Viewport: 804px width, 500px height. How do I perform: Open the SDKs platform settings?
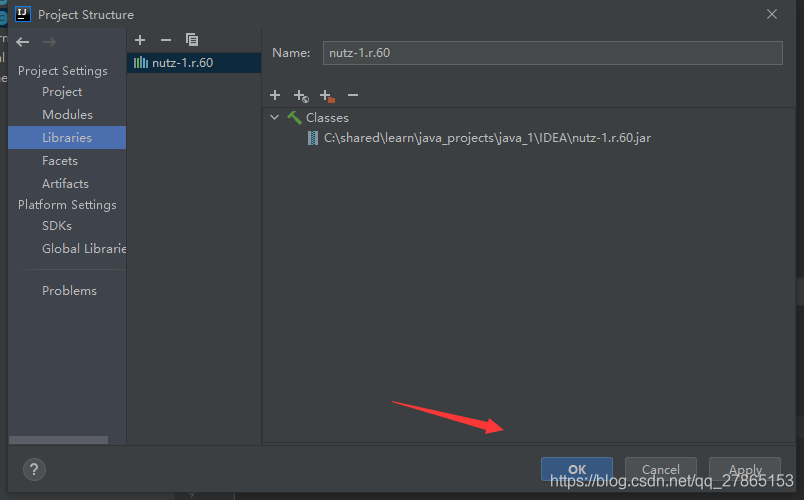(57, 226)
